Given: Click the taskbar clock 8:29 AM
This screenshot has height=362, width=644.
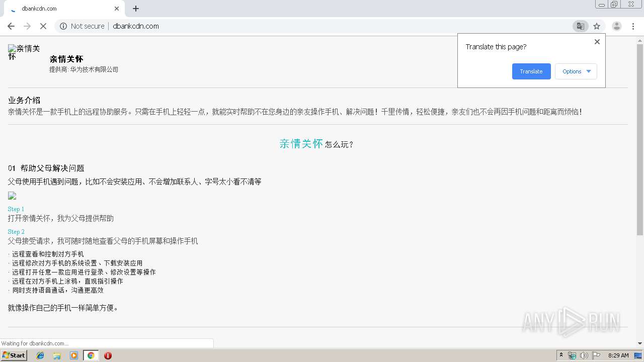Looking at the screenshot, I should click(x=618, y=355).
